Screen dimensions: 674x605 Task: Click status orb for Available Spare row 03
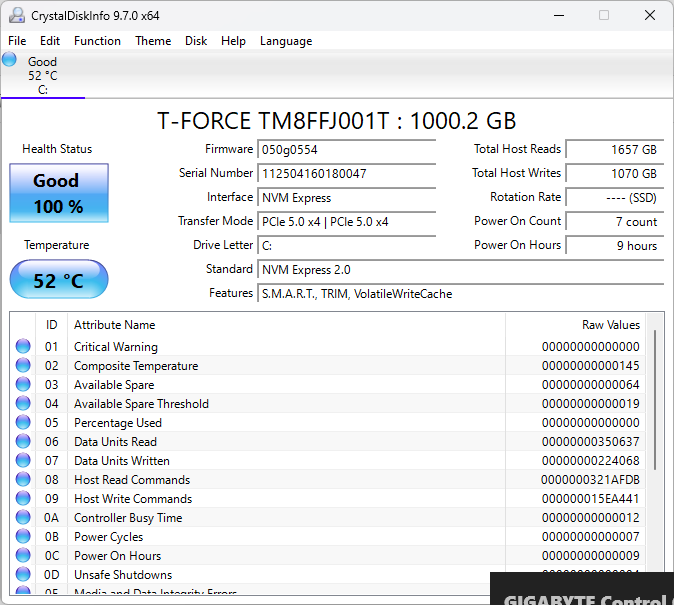(23, 384)
